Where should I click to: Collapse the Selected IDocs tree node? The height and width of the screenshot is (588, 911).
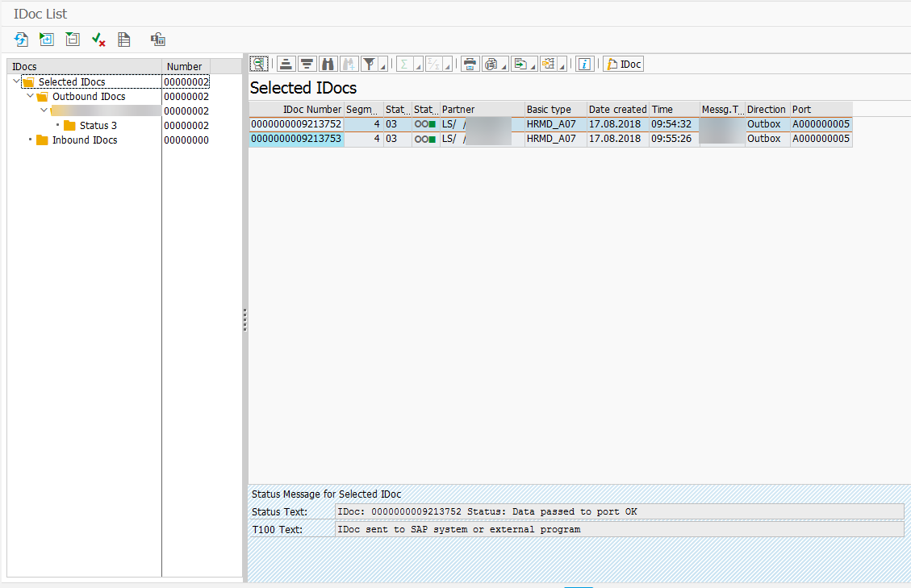pyautogui.click(x=17, y=81)
